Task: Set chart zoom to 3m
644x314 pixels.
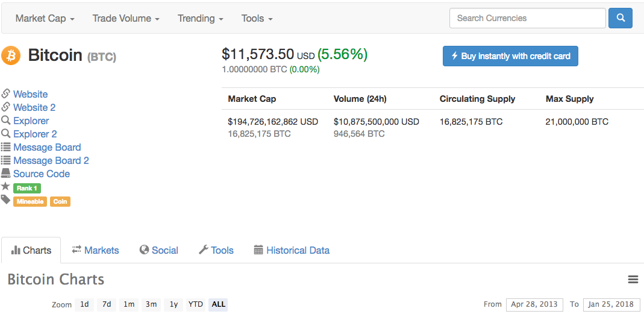Action: [x=151, y=304]
